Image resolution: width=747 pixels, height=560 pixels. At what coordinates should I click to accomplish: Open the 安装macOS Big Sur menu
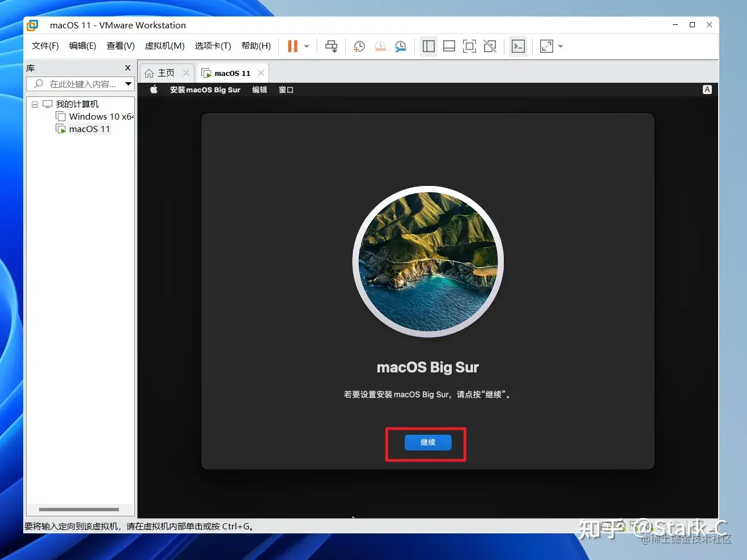(x=205, y=90)
